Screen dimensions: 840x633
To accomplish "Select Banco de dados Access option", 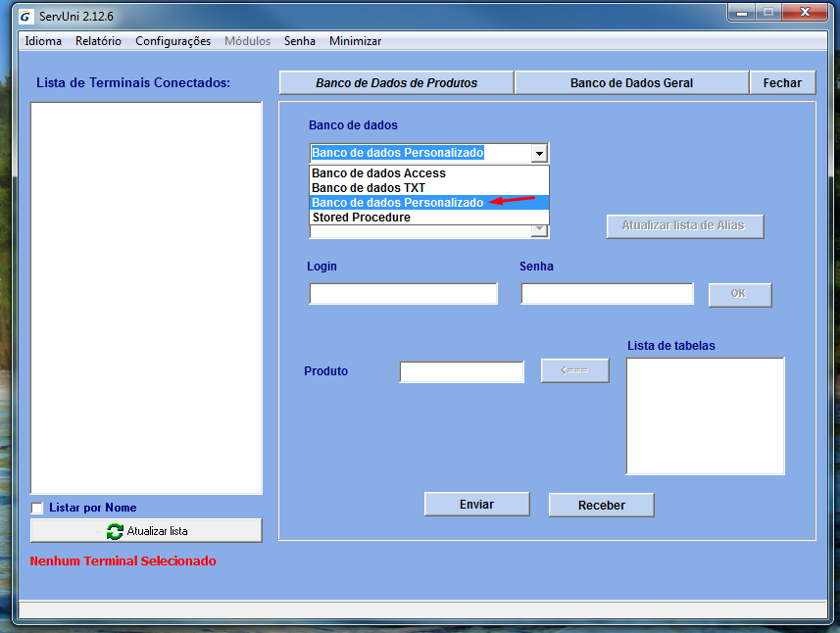I will click(x=429, y=173).
